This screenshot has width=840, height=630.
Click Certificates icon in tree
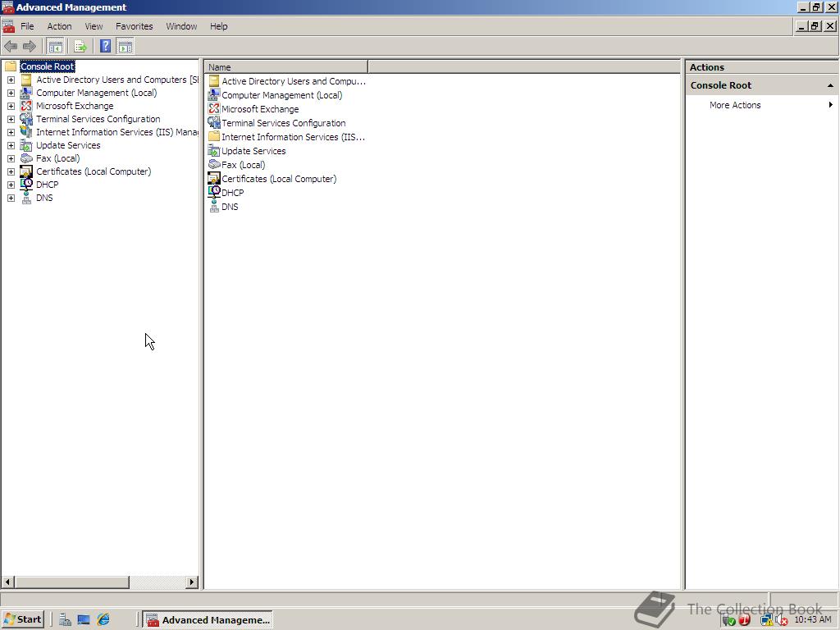click(x=26, y=171)
